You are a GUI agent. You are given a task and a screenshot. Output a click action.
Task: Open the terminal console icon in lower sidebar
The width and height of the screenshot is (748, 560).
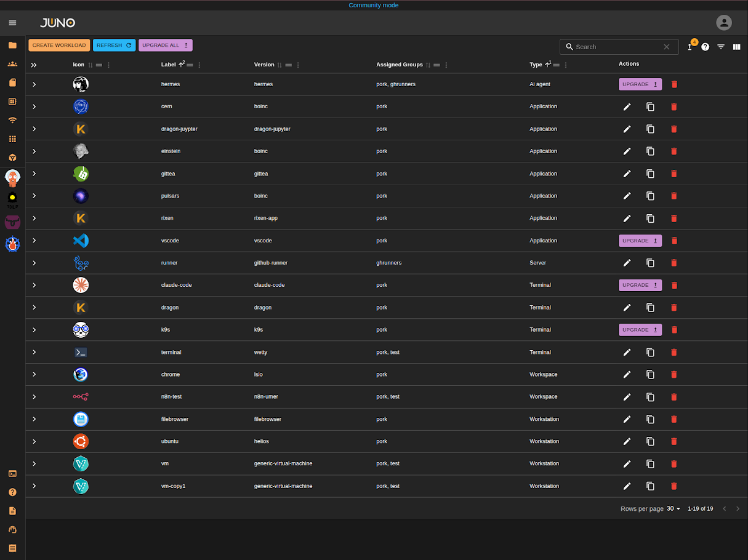coord(12,473)
